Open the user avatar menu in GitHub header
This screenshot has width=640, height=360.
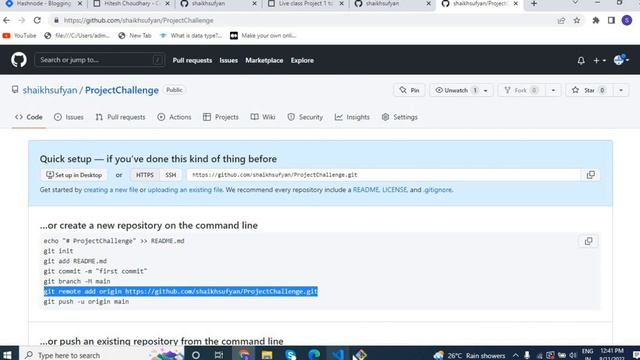click(621, 60)
